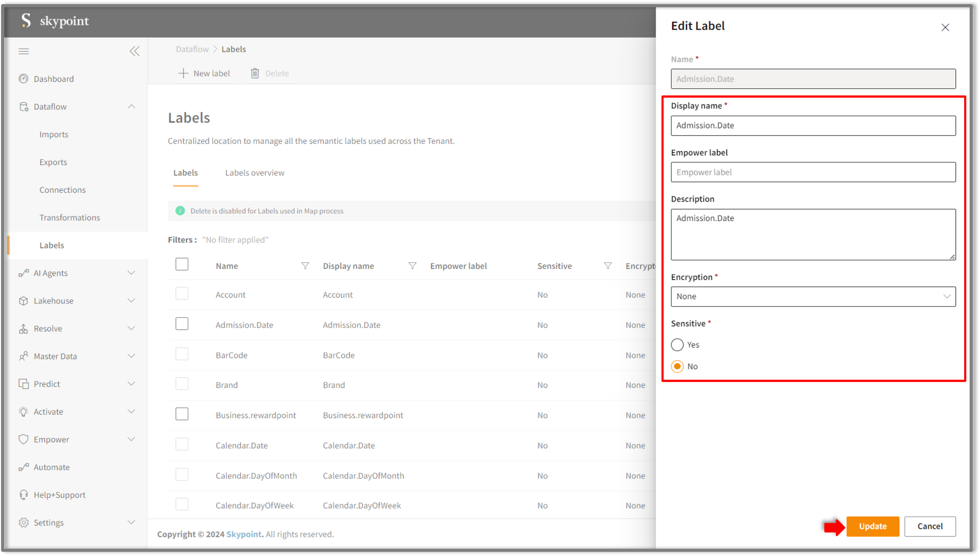Screen dimensions: 980x556
Task: Click the Dashboard icon in sidebar
Action: tap(24, 79)
